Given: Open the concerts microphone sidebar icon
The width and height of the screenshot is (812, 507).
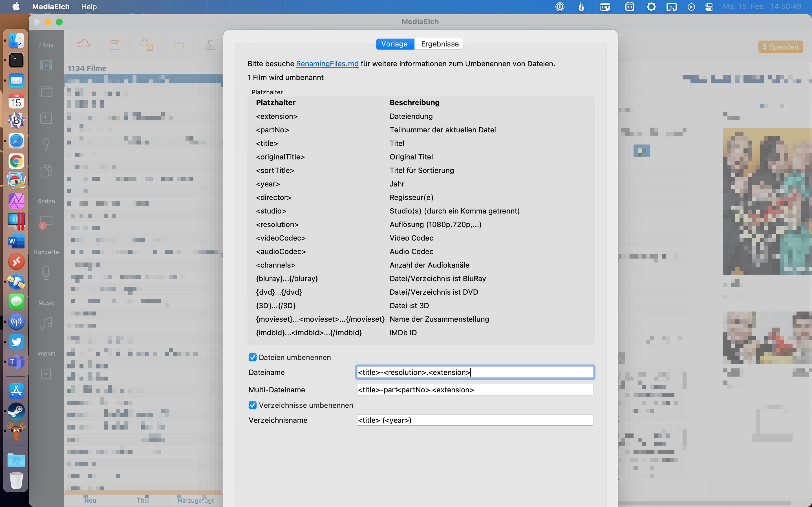Looking at the screenshot, I should [46, 272].
